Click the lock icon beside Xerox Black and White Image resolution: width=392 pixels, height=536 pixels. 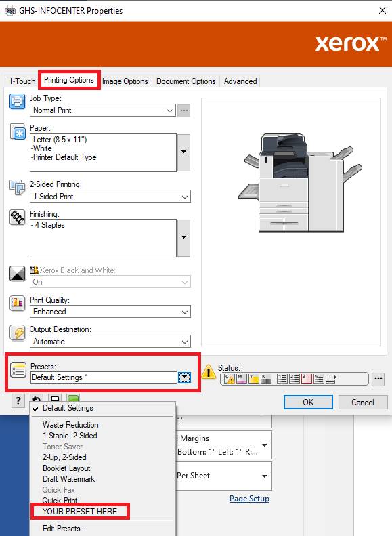coord(34,270)
